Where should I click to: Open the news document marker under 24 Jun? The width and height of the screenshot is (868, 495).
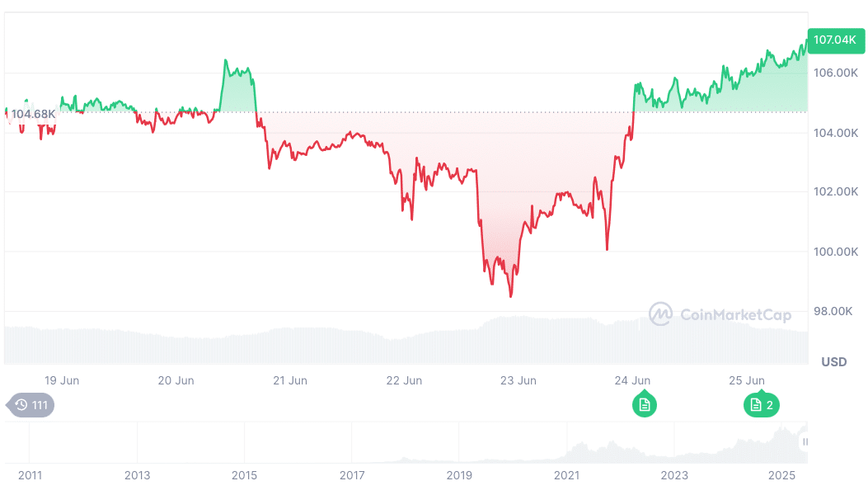pyautogui.click(x=645, y=405)
